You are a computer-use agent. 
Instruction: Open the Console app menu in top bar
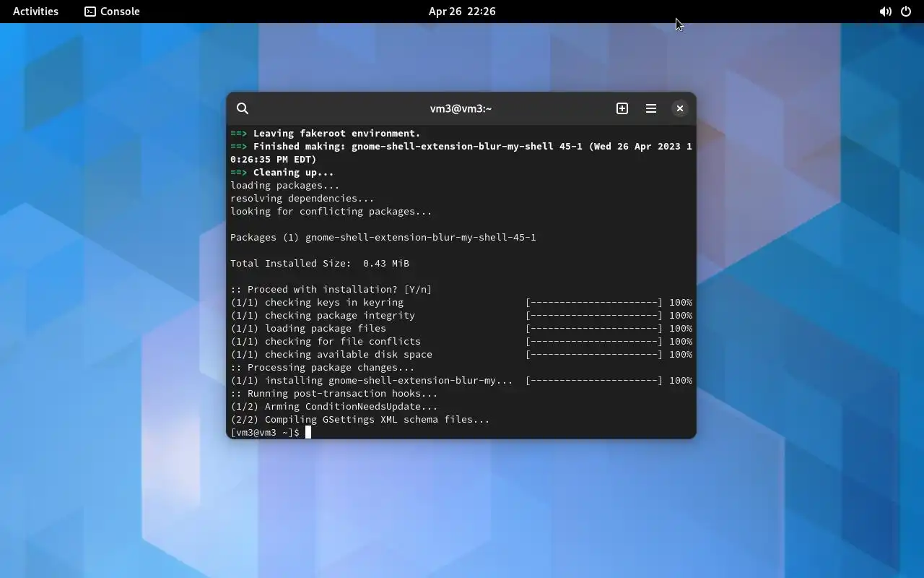(112, 12)
